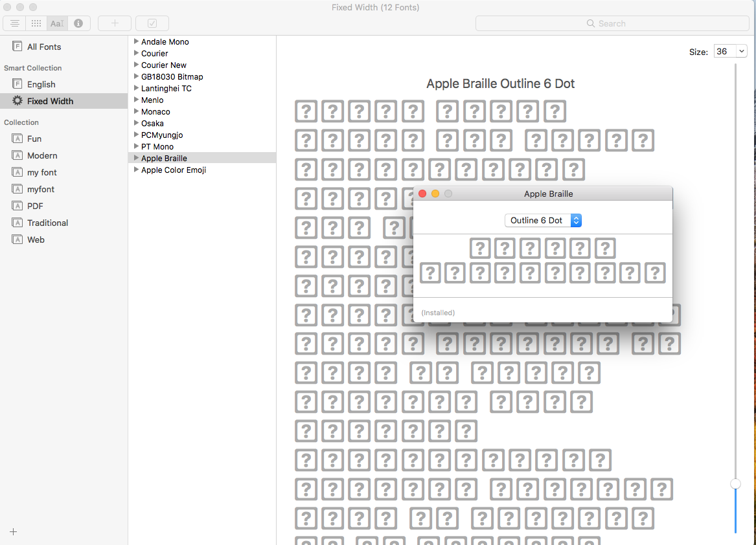The width and height of the screenshot is (756, 545).
Task: Click the Size value field showing 36
Action: (x=725, y=51)
